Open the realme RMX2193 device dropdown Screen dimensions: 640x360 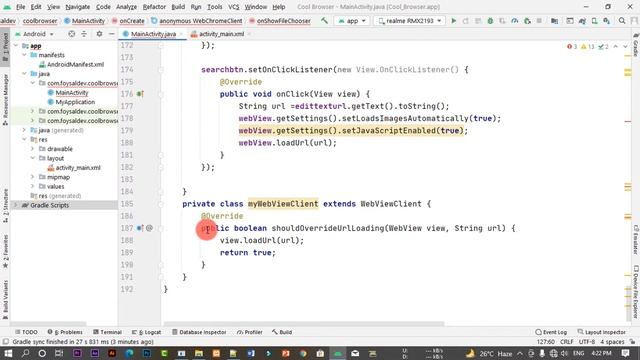409,21
